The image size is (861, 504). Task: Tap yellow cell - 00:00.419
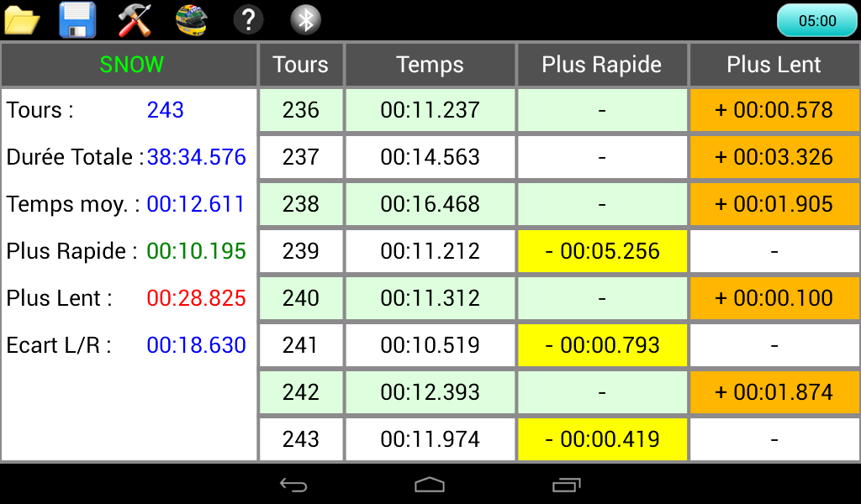(x=602, y=439)
